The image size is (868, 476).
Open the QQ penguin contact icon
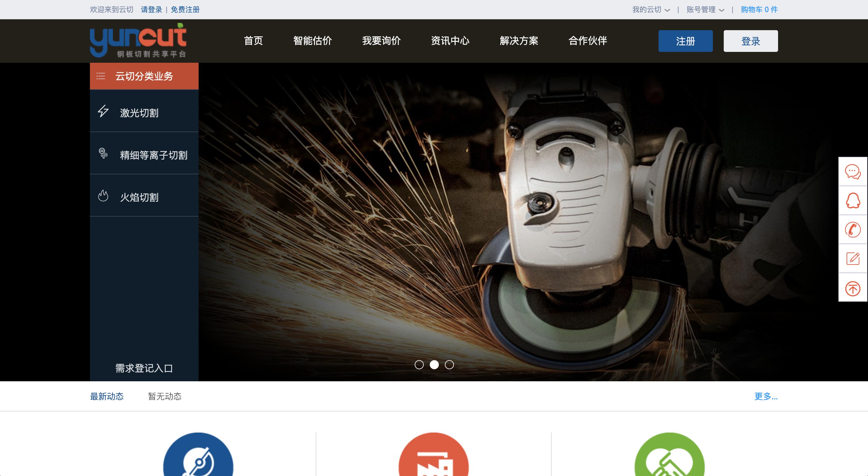[x=853, y=200]
